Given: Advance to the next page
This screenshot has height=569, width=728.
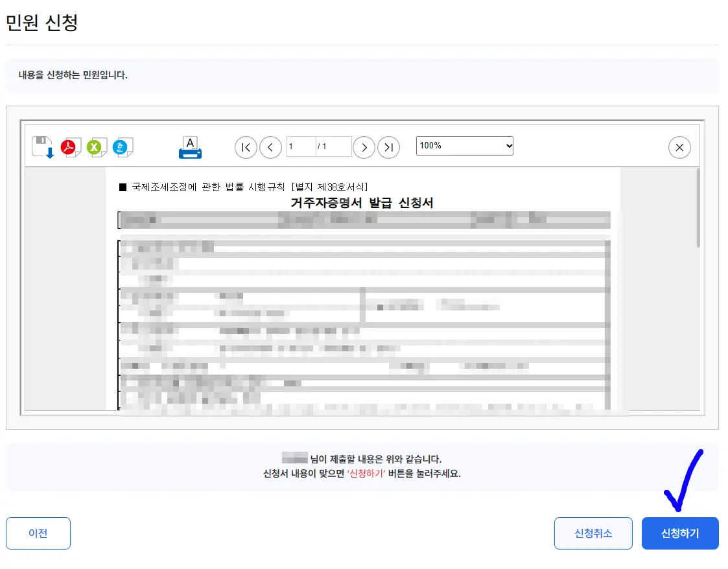Looking at the screenshot, I should click(x=364, y=147).
